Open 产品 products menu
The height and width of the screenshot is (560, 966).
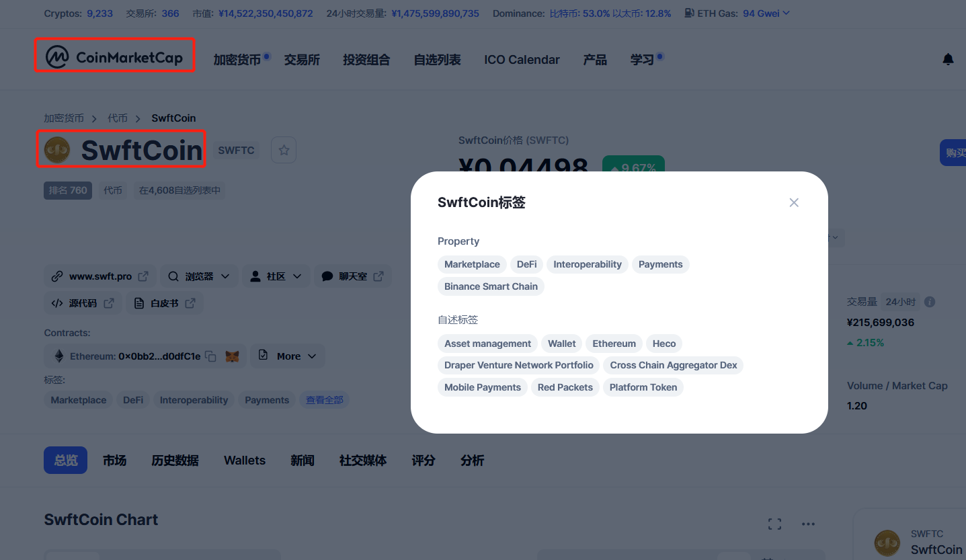[595, 60]
